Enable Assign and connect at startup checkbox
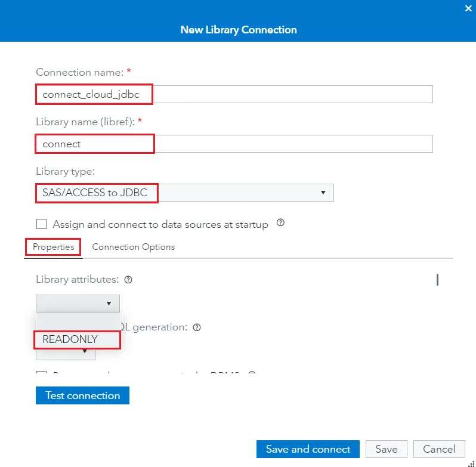Image resolution: width=476 pixels, height=467 pixels. point(42,224)
